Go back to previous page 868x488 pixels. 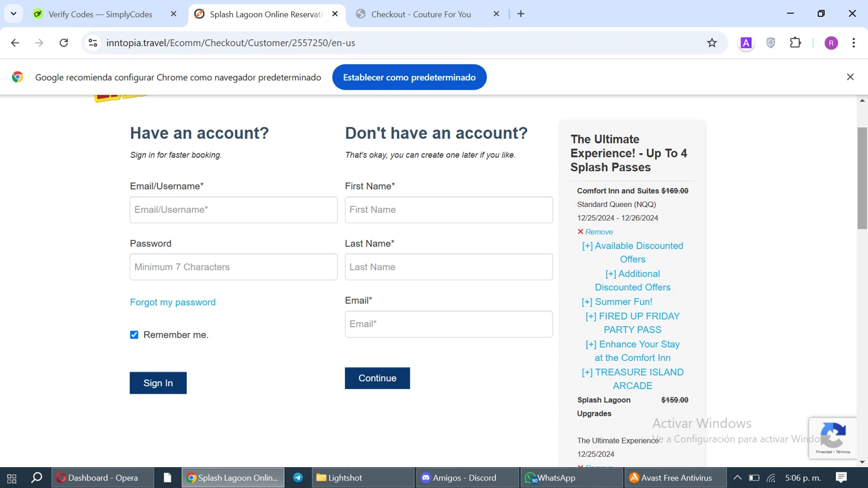tap(15, 43)
